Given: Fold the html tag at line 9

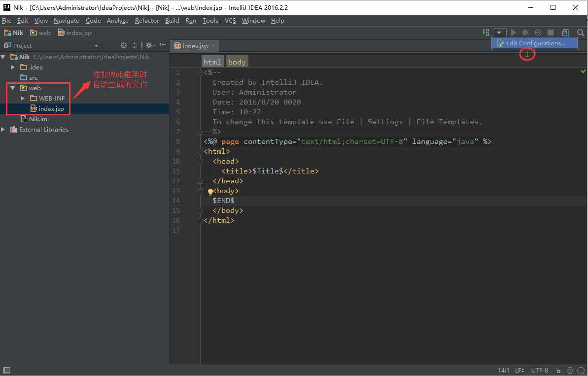Looking at the screenshot, I should pyautogui.click(x=200, y=151).
